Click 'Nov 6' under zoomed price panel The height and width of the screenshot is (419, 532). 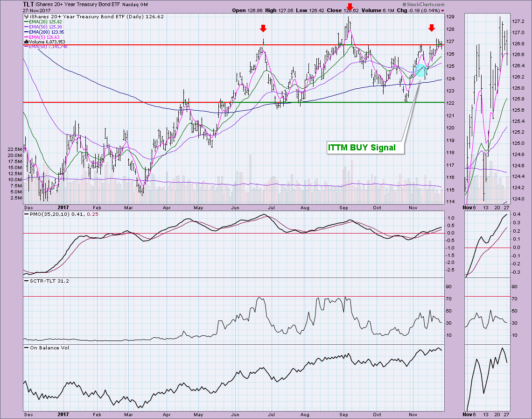click(469, 207)
